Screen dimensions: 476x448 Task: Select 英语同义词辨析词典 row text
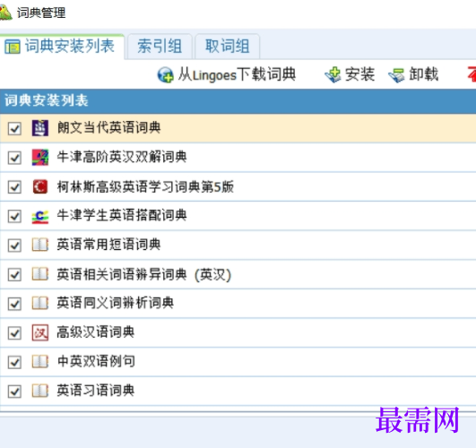click(x=116, y=303)
